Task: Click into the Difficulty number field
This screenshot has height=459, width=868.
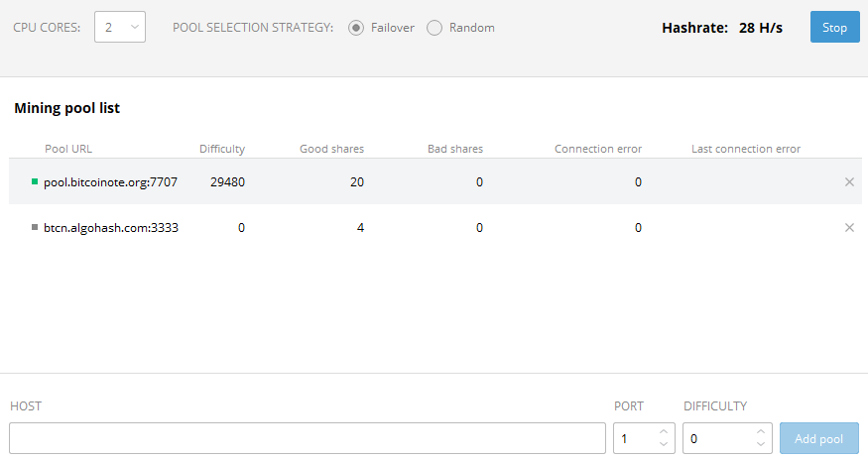Action: pyautogui.click(x=718, y=438)
